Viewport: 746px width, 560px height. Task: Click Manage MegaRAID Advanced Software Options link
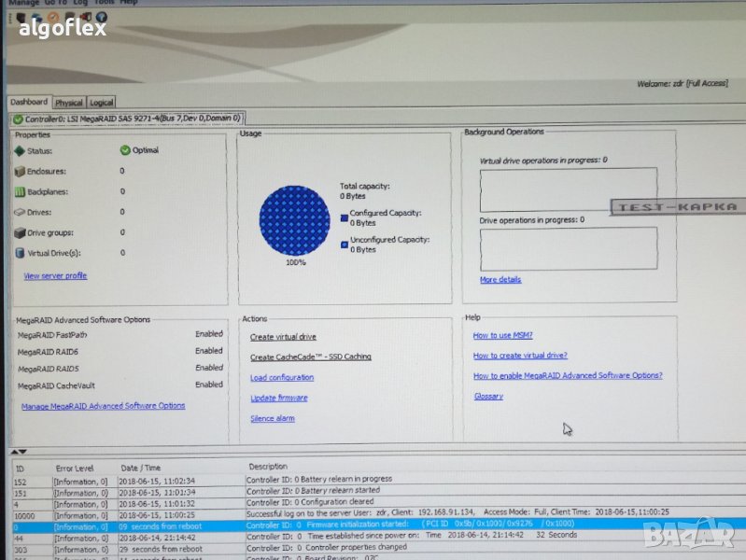[x=103, y=406]
